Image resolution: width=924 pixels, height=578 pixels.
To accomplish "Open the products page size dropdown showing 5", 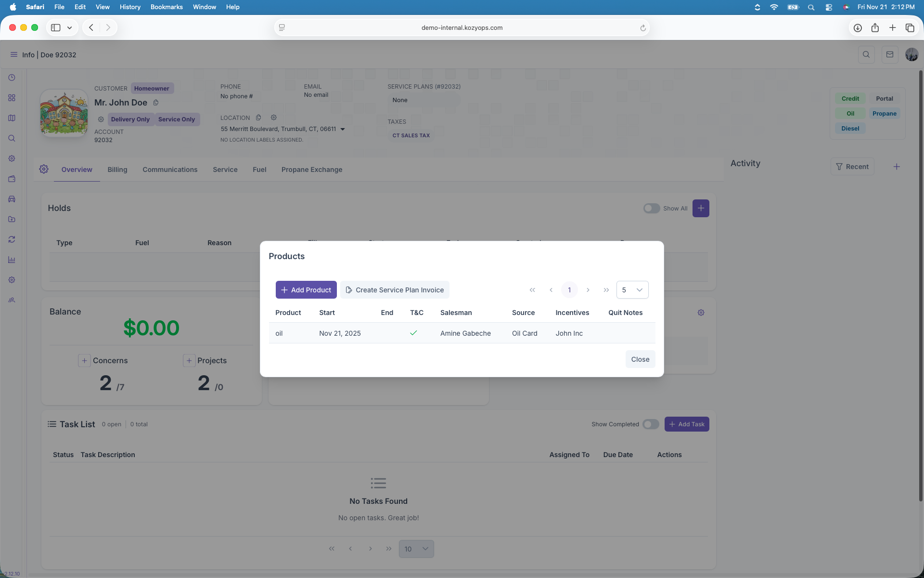I will [632, 290].
